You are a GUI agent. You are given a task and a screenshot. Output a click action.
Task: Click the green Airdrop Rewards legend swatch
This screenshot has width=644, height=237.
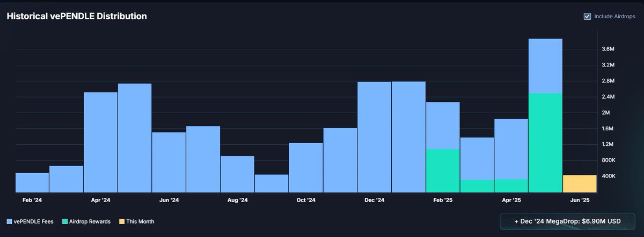tap(65, 221)
